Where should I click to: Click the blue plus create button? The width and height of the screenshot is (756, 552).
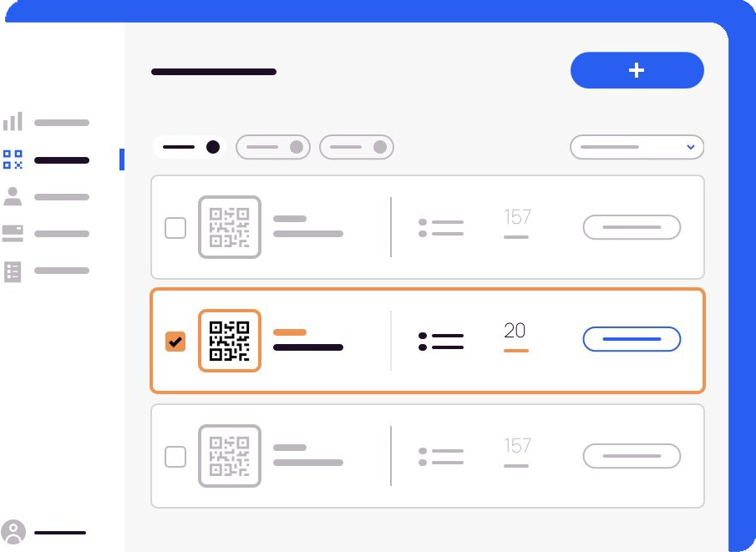coord(637,70)
